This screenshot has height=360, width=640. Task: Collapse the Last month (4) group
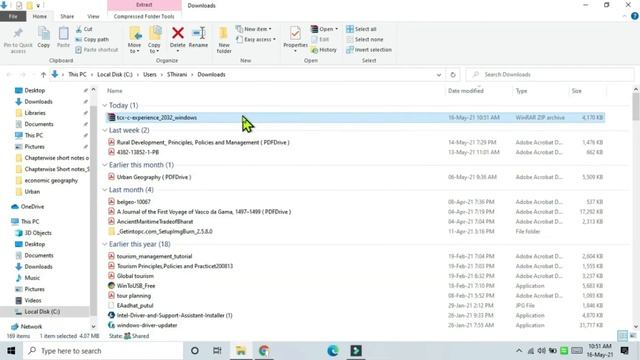pos(104,190)
